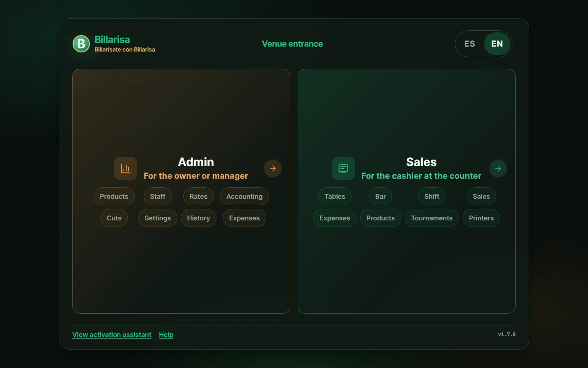Open Sales via its green arrow icon
This screenshot has width=588, height=368.
point(498,168)
